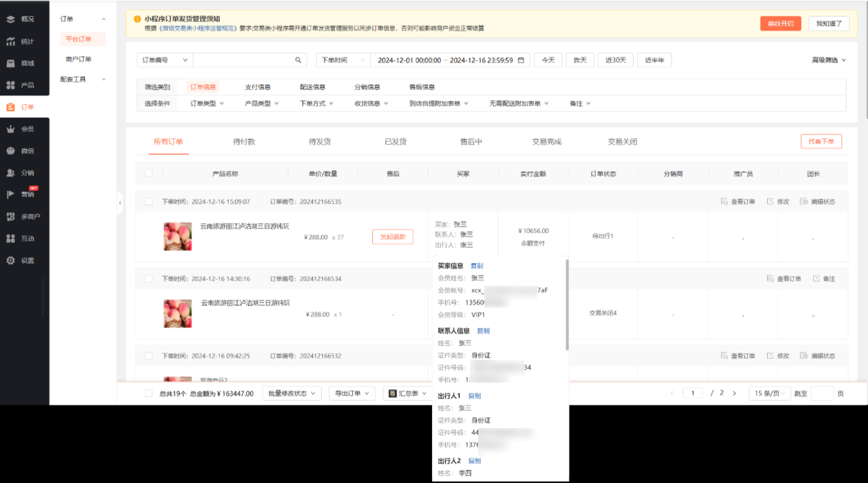
Task: Dismiss notice with 我知道了 button
Action: click(x=829, y=23)
